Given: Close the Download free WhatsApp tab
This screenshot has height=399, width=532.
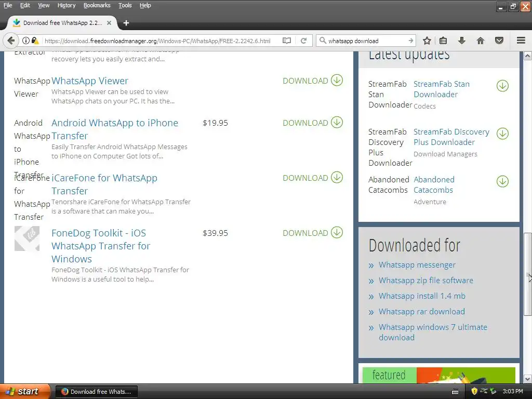Looking at the screenshot, I should [109, 23].
